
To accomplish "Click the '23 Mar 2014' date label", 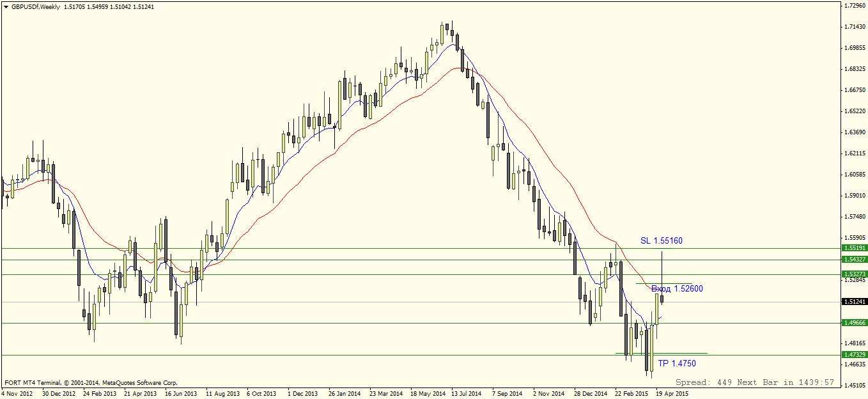I will pos(386,394).
